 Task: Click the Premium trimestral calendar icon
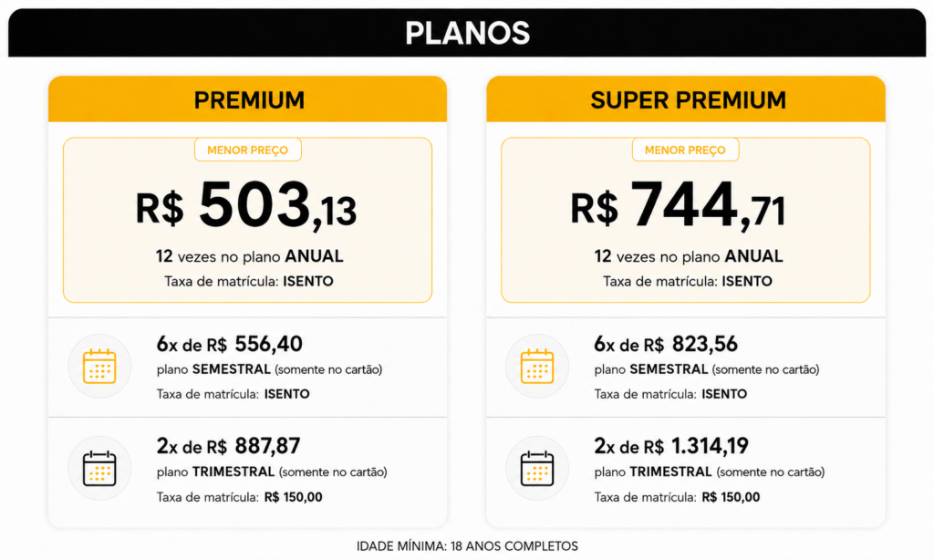(99, 468)
